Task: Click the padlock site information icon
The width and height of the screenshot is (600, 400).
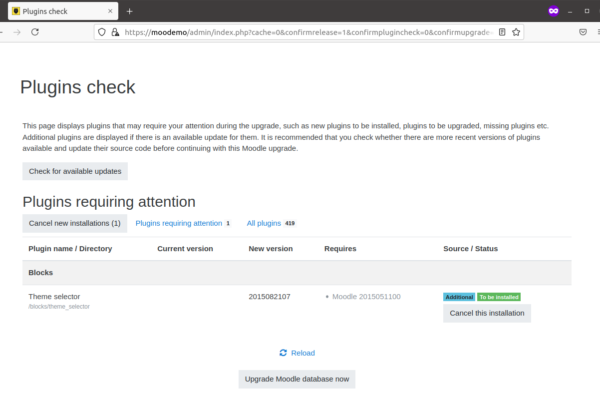Action: tap(115, 32)
